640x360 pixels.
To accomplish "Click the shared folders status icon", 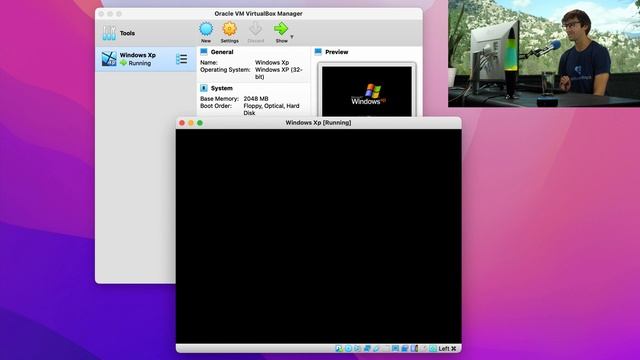I will (x=386, y=348).
